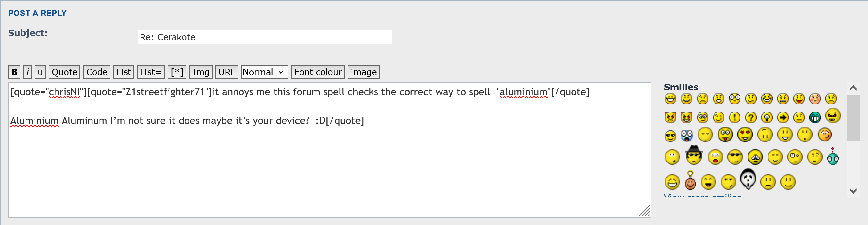Insert the black arrow smiley

783,117
